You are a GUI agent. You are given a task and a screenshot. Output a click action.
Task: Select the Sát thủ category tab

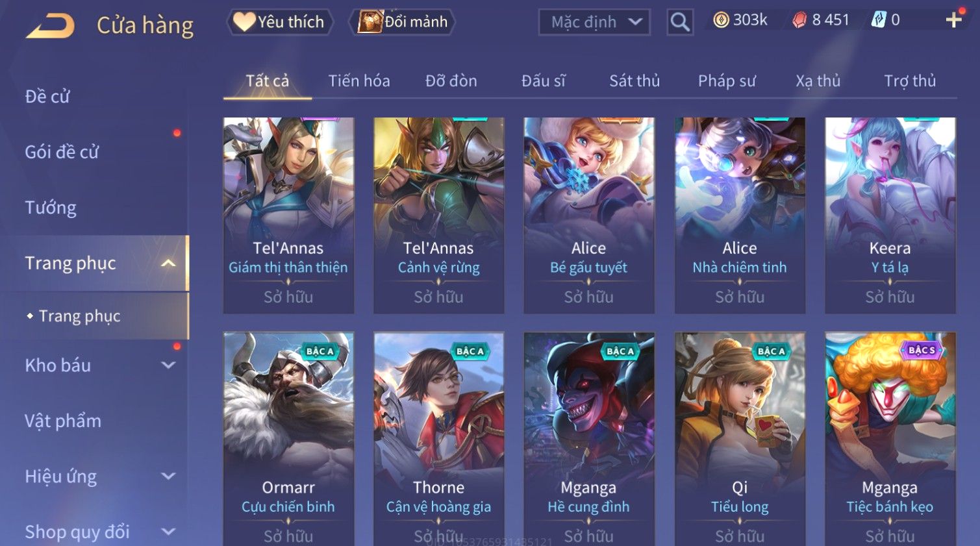click(634, 81)
